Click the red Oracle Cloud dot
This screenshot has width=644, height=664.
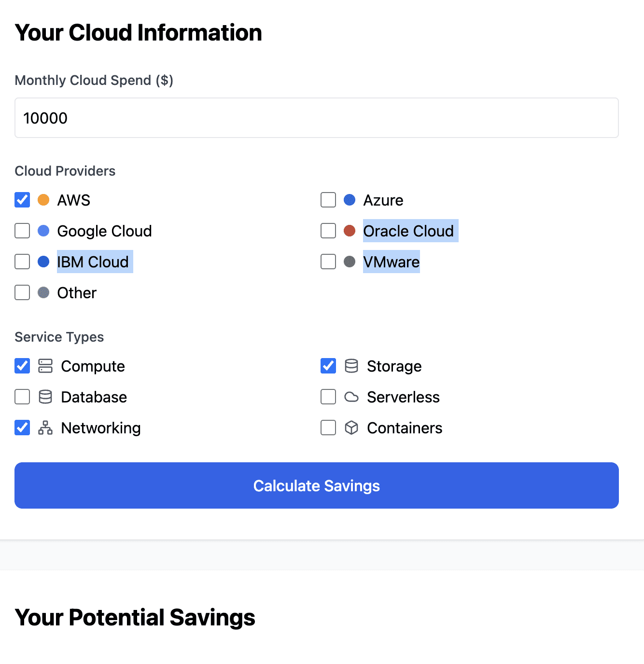point(350,231)
